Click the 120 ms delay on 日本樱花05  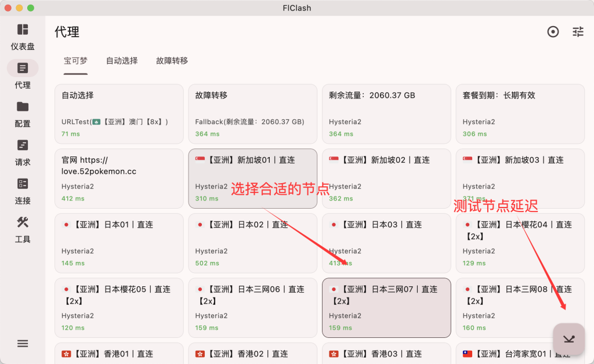point(73,328)
